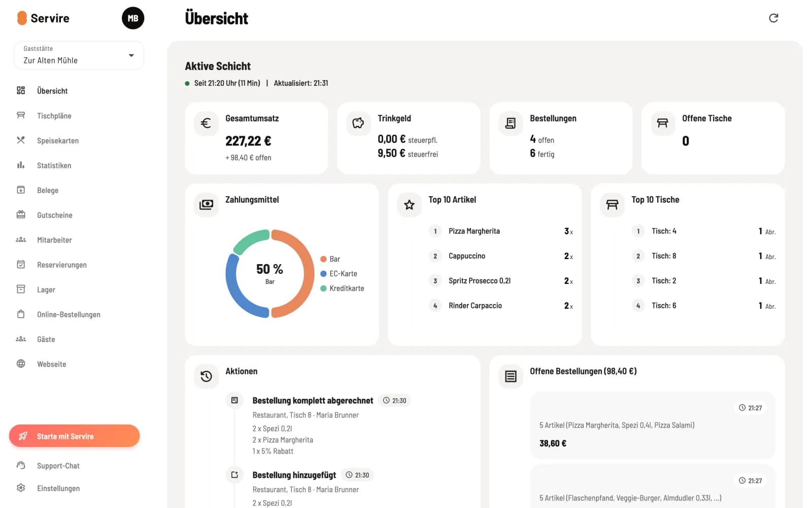Click the Pizza Margherita row in Top 10 Artikel

click(x=501, y=231)
